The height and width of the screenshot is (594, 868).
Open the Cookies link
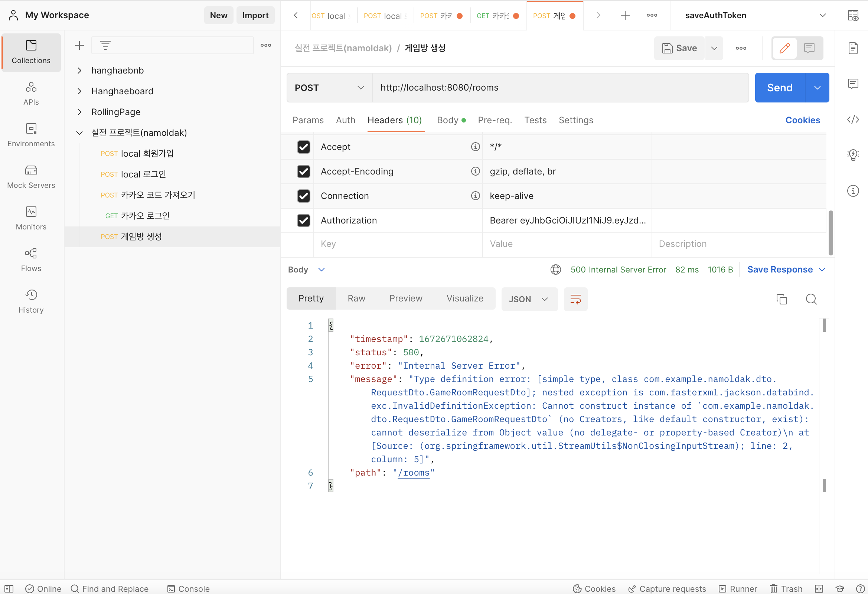coord(802,120)
